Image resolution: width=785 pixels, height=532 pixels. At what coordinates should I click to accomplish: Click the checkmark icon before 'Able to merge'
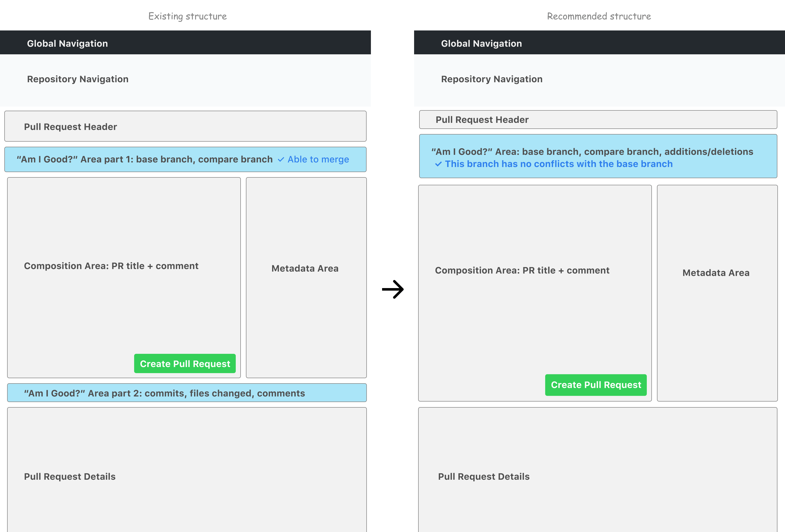[x=281, y=159]
